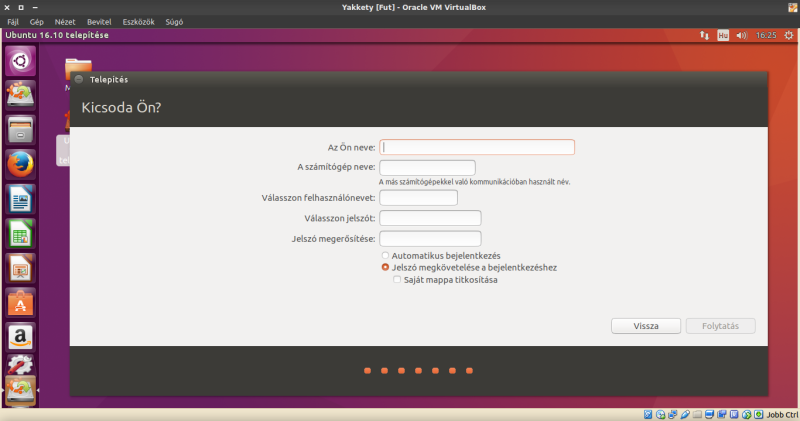Select Jelszó megkövetelése a bejelentkezéshez option
800x421 pixels.
point(386,268)
